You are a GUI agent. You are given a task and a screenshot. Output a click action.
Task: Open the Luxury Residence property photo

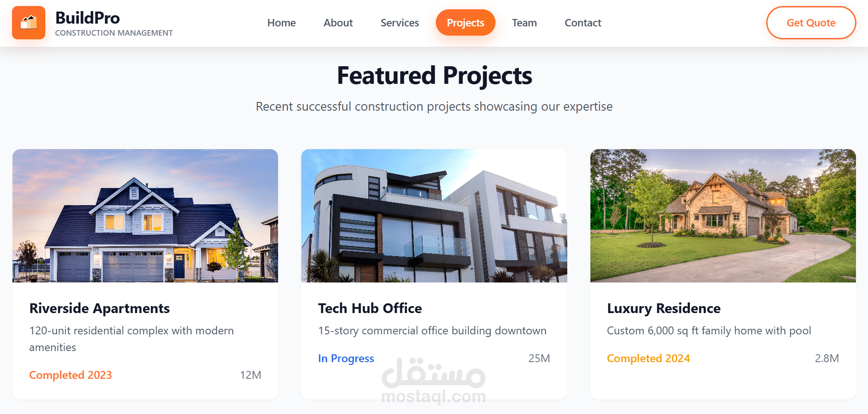point(723,216)
